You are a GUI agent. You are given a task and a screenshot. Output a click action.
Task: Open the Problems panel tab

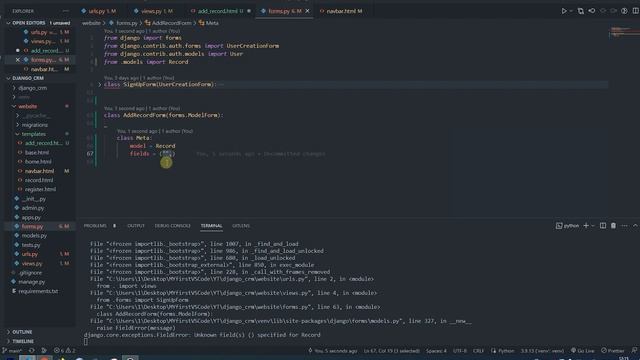click(x=95, y=226)
